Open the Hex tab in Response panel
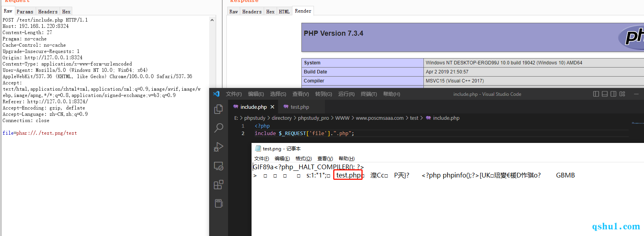The image size is (644, 236). [x=270, y=11]
